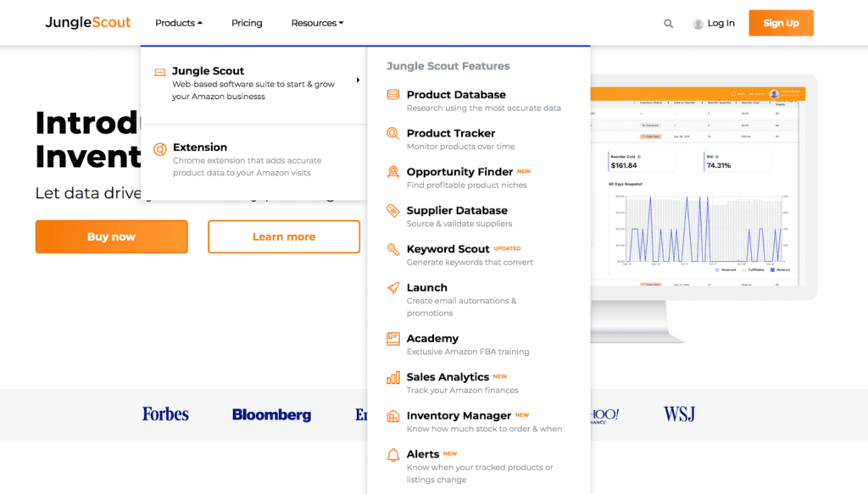Collapse the Products dropdown menu
Screen dimensions: 868x494
click(179, 23)
